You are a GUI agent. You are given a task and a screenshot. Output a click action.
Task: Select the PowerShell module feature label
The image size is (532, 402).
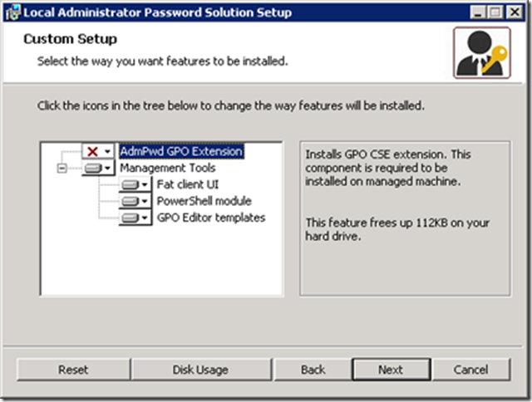[x=204, y=201]
